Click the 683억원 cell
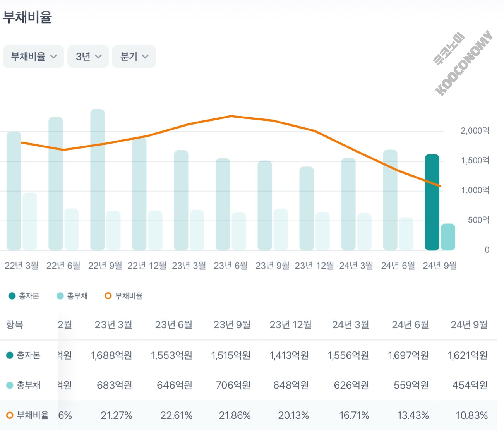504x432 pixels. click(x=115, y=385)
